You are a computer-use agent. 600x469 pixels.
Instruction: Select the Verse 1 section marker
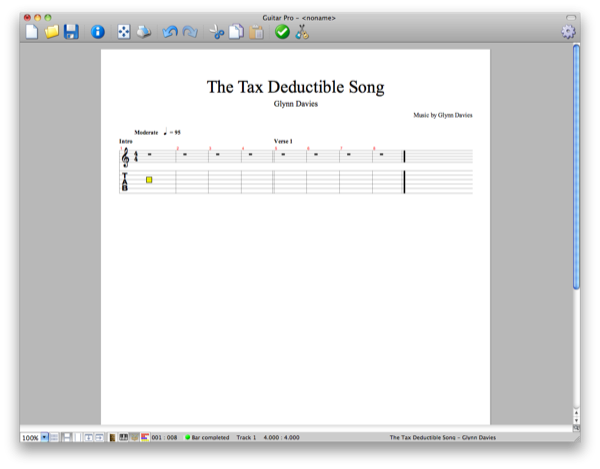pyautogui.click(x=284, y=141)
